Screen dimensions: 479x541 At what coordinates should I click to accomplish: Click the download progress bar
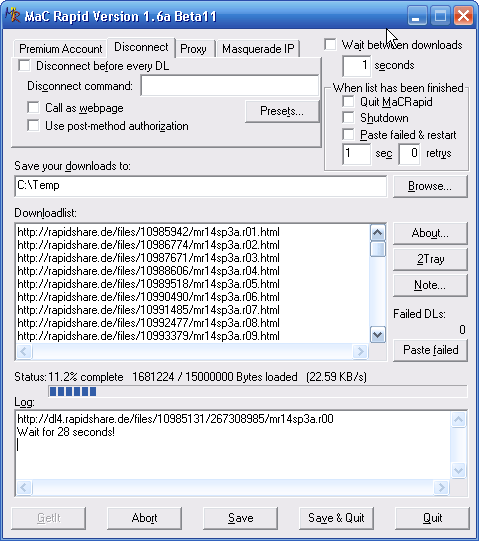pyautogui.click(x=258, y=391)
